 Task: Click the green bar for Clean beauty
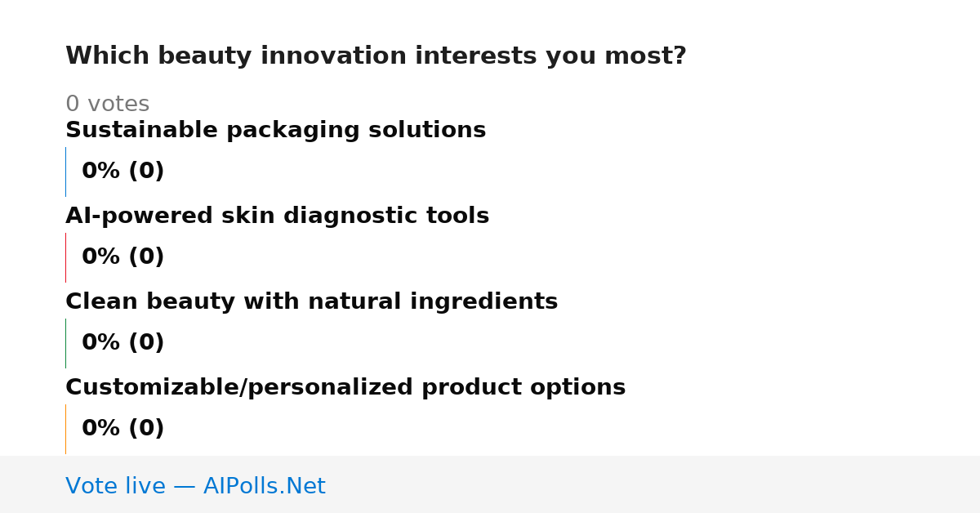(x=65, y=343)
